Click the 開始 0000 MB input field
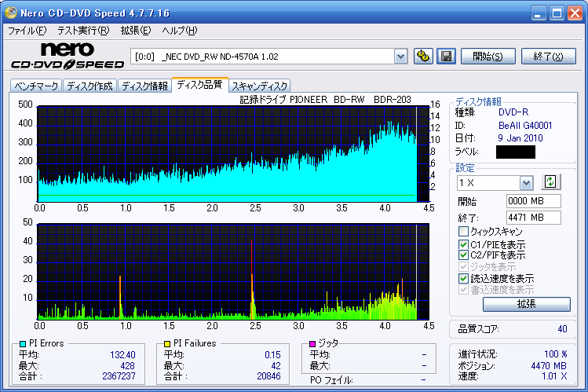The width and height of the screenshot is (588, 392). click(534, 201)
